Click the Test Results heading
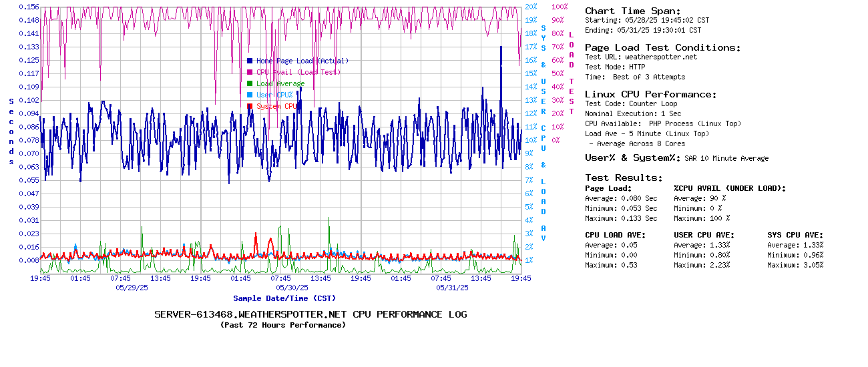Viewport: 868px width, 367px height. [624, 177]
